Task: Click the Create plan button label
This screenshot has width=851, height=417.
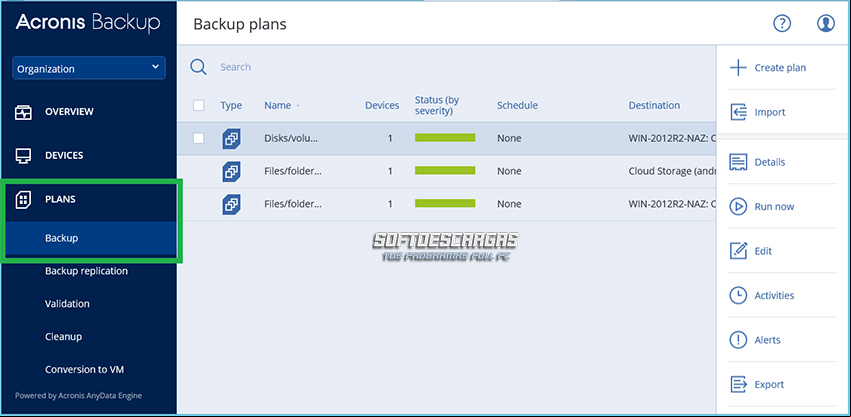Action: point(780,68)
